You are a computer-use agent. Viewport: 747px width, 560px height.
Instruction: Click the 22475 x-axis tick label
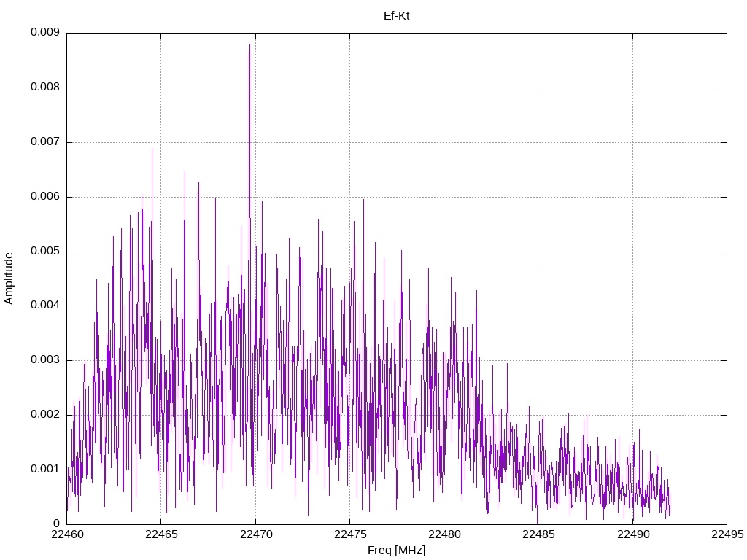[350, 534]
